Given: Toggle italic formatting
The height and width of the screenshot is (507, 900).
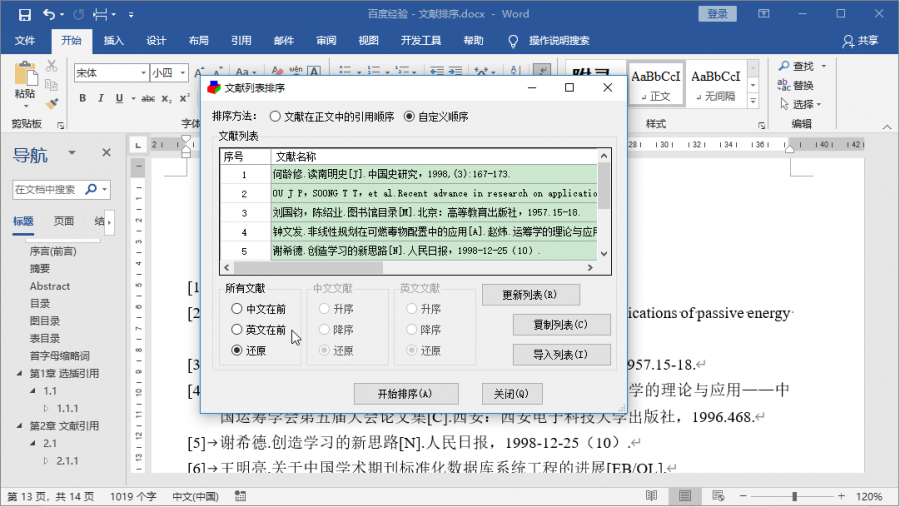Looking at the screenshot, I should 101,98.
